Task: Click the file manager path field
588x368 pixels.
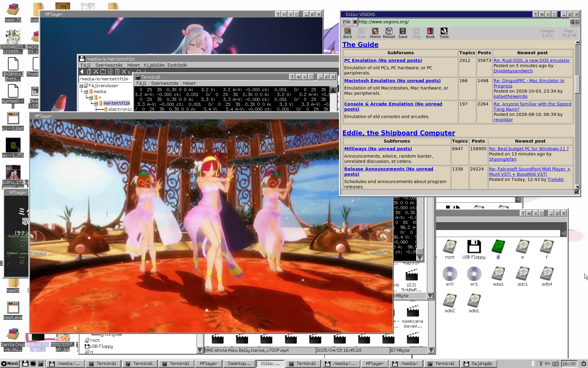Action: 105,79
